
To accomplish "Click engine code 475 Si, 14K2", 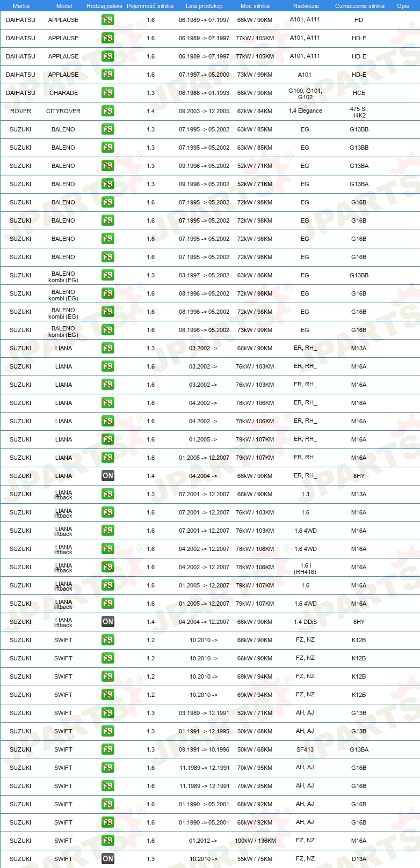I will coord(359,112).
